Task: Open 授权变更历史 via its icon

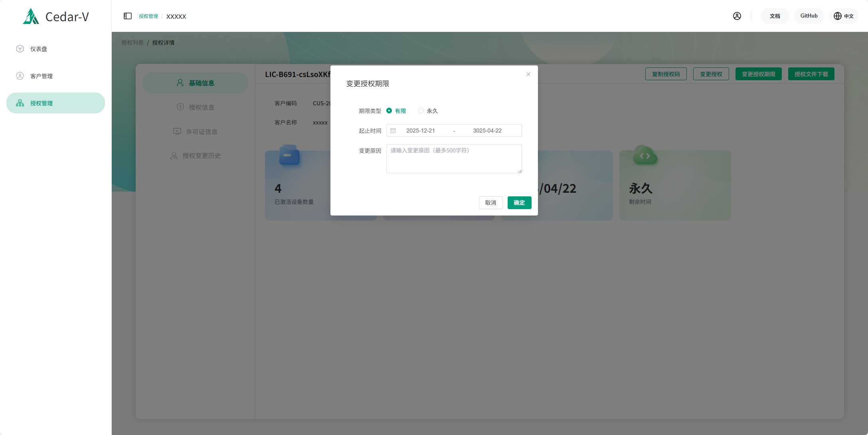Action: pos(173,155)
